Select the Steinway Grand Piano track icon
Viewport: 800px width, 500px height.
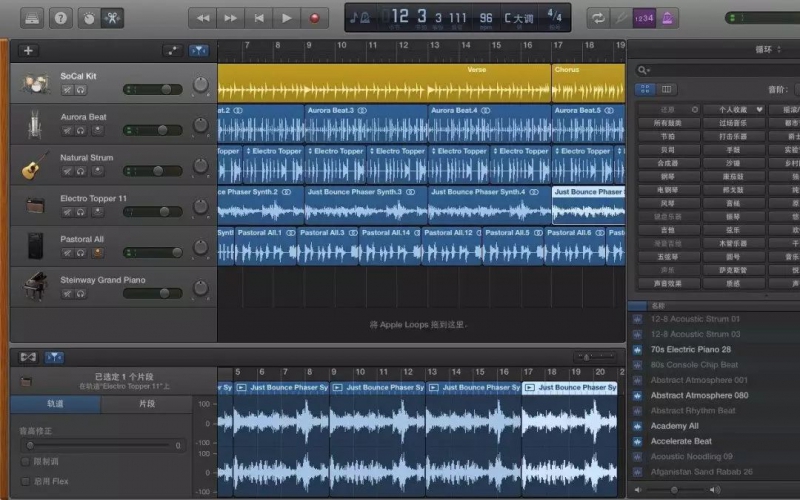(35, 287)
